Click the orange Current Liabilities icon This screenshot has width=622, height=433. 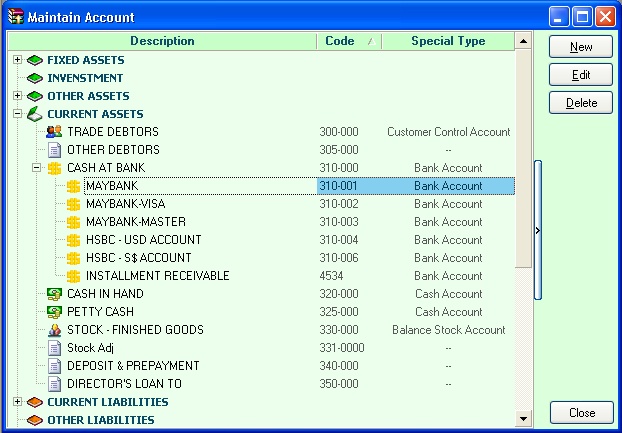click(x=35, y=402)
